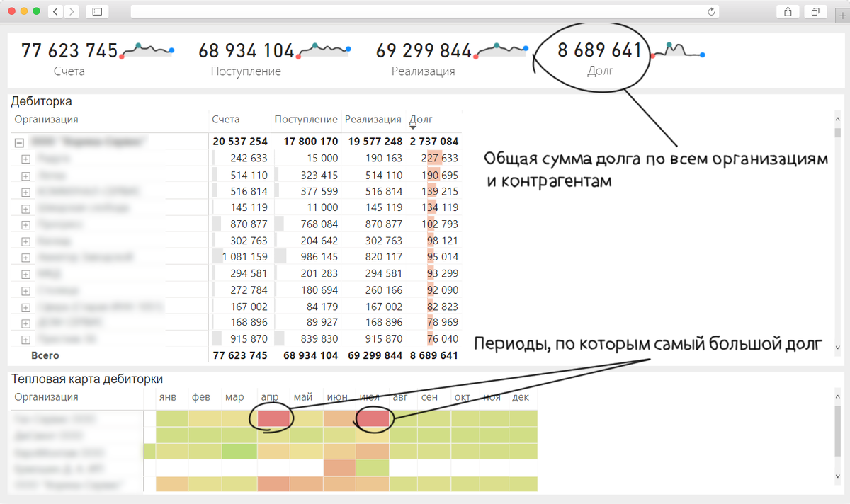Expand the row with debt 78 969
850x504 pixels.
(26, 323)
